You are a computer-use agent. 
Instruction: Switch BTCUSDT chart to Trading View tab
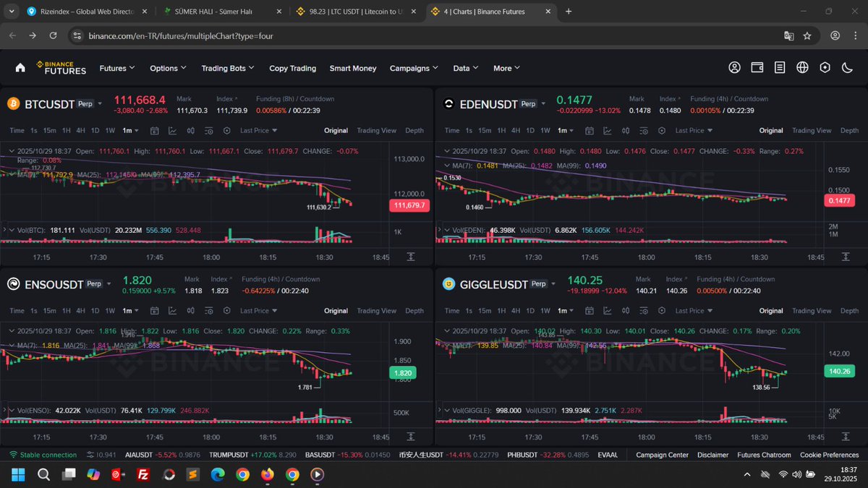point(377,131)
